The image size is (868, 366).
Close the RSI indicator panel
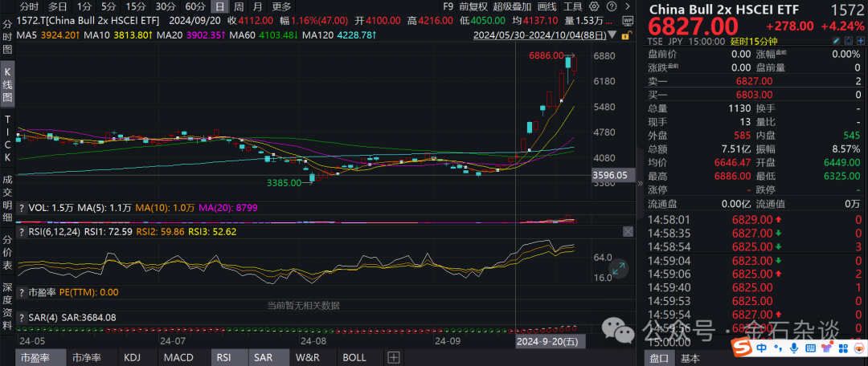(x=628, y=231)
